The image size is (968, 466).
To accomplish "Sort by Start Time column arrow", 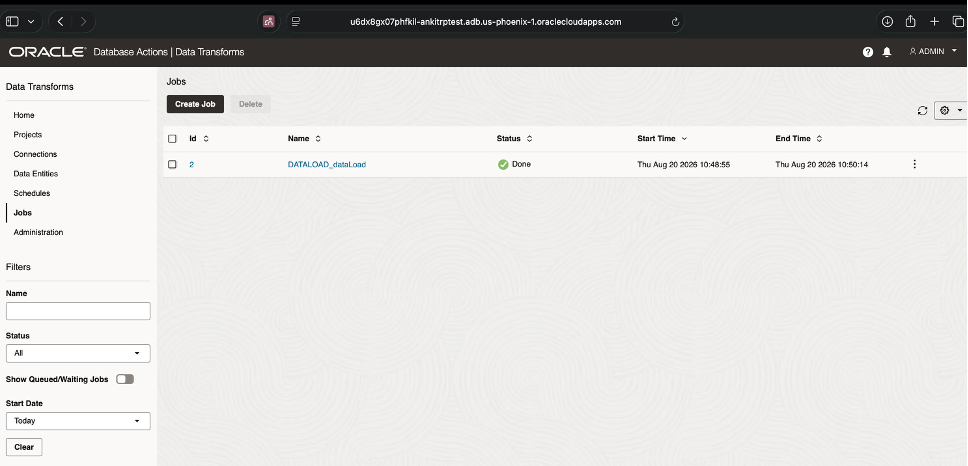I will pyautogui.click(x=684, y=139).
